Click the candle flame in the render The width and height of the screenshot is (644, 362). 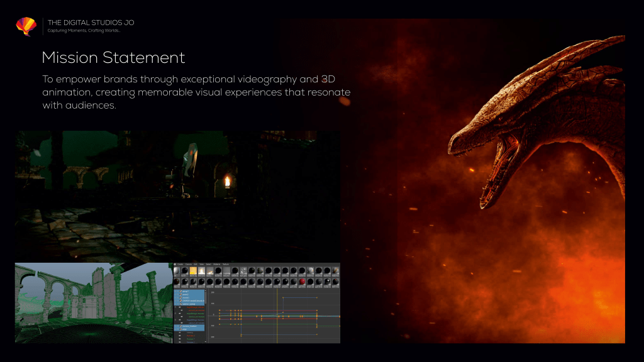pyautogui.click(x=227, y=182)
